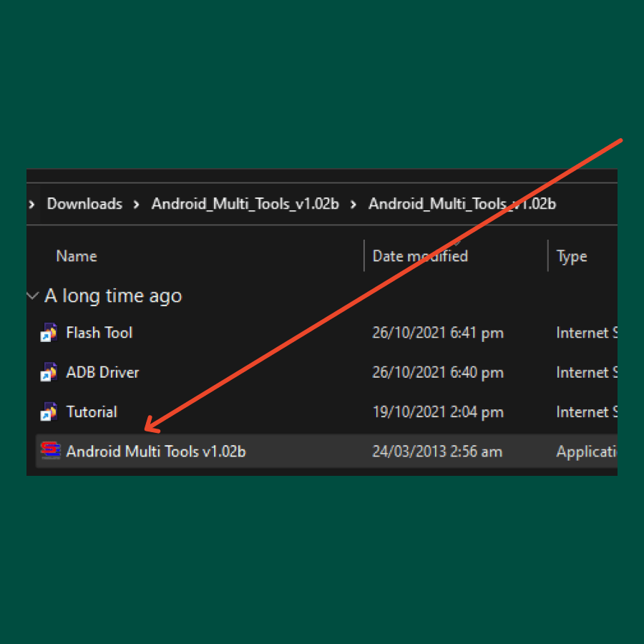Click the Flash Tool internet shortcut icon
The height and width of the screenshot is (644, 644).
[x=49, y=333]
